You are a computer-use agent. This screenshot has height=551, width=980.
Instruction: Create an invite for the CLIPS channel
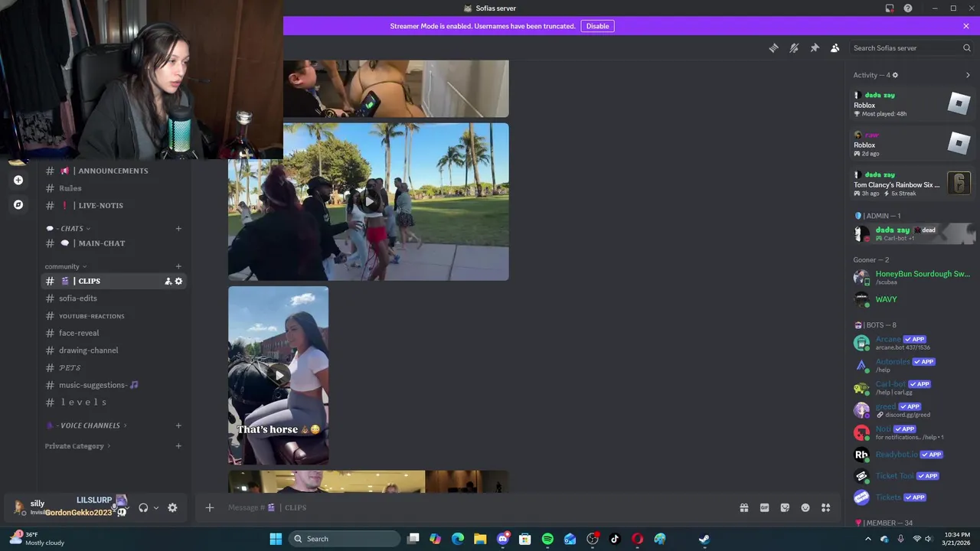click(168, 282)
